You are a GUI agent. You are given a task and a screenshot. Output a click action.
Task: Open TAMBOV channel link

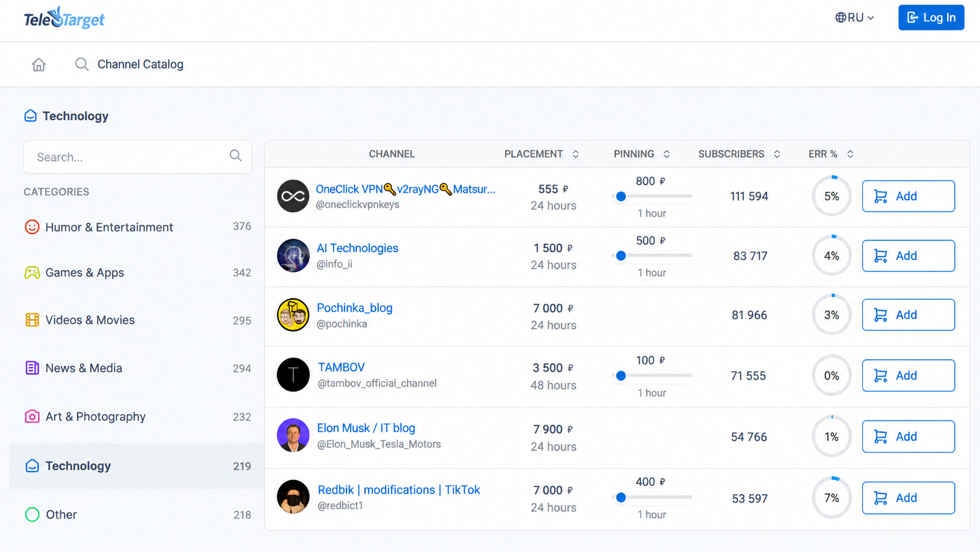[341, 367]
